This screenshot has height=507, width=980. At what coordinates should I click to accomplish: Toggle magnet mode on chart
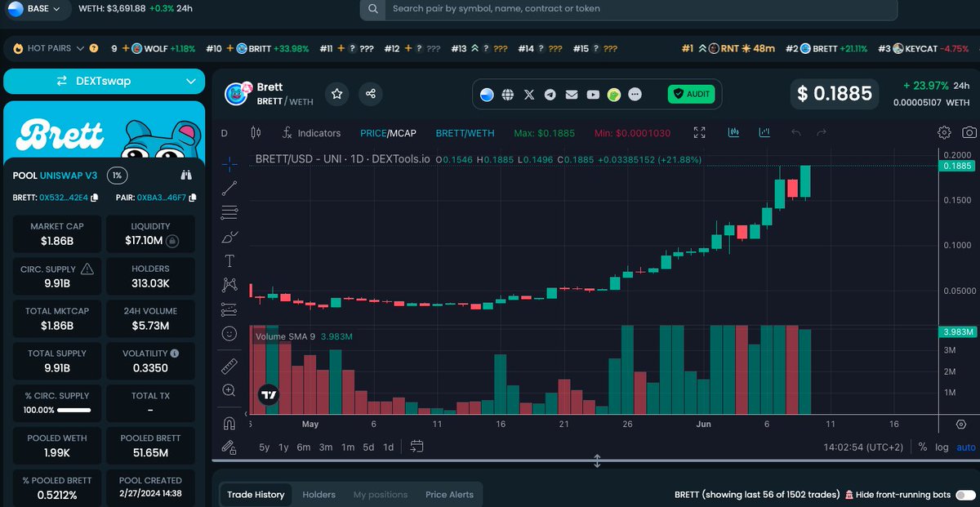pos(229,423)
